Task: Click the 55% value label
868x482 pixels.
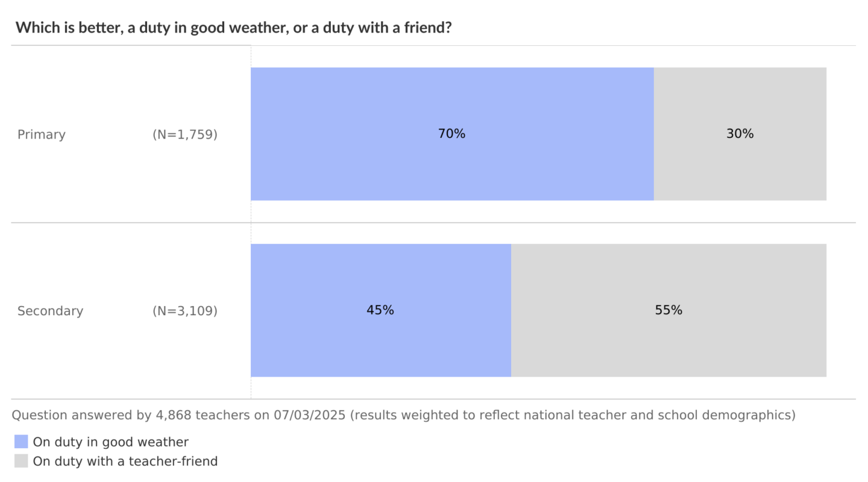Action: (x=668, y=310)
